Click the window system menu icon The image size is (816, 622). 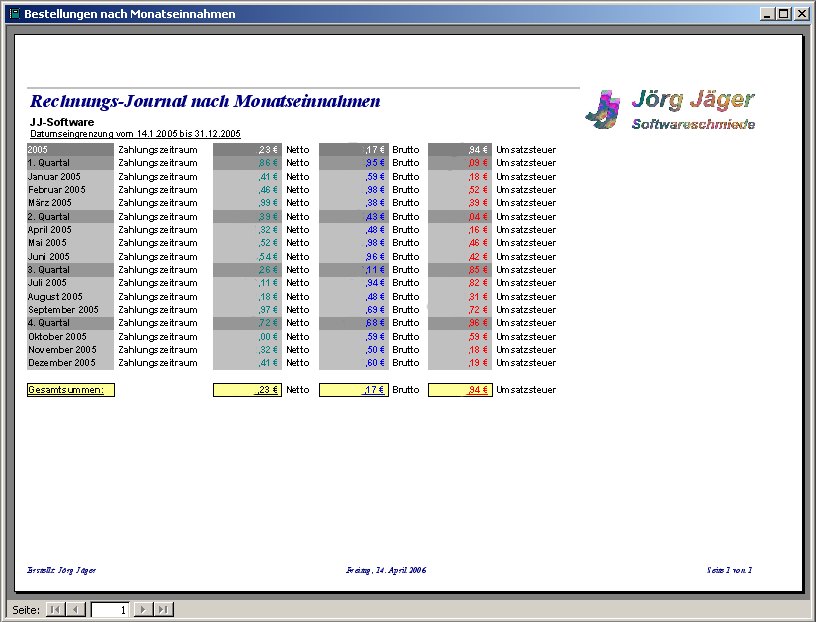click(x=13, y=14)
